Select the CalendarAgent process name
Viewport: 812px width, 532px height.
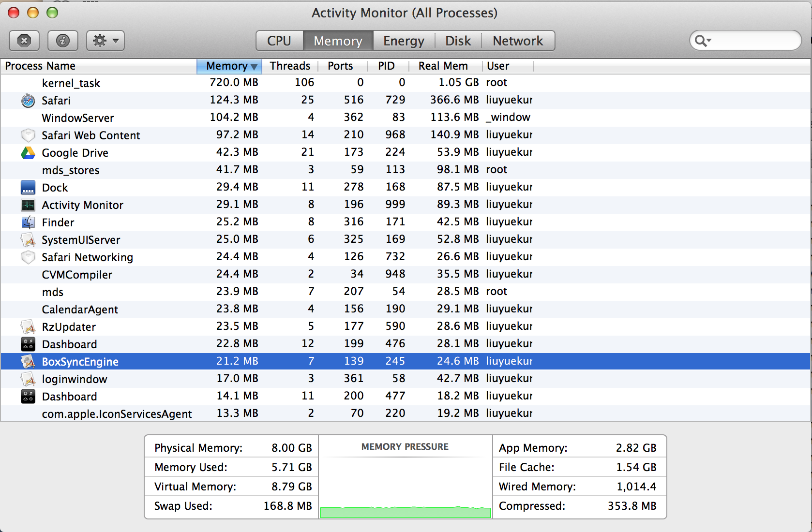[x=80, y=310]
